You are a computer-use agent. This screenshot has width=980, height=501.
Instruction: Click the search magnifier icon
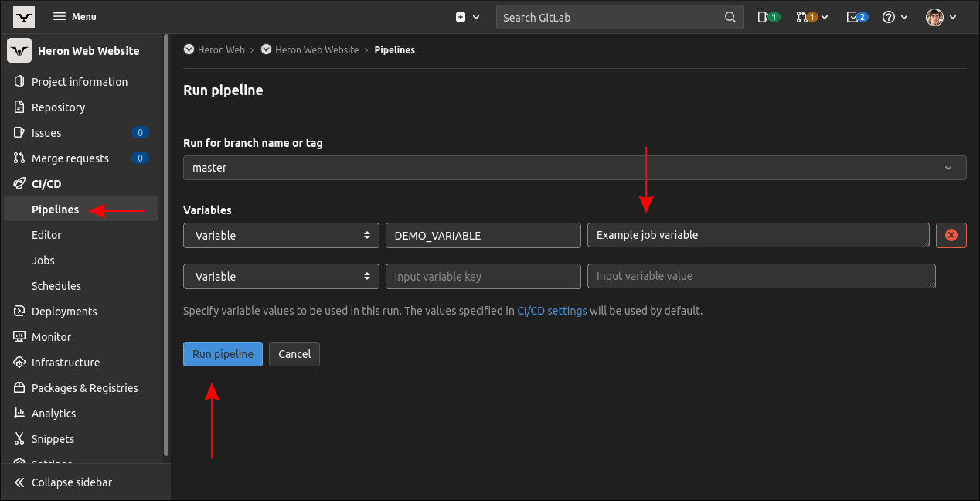[x=730, y=17]
